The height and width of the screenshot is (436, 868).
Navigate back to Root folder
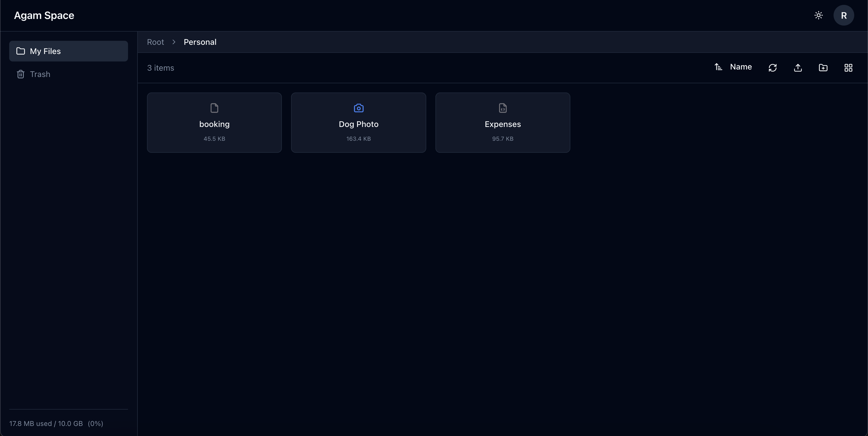pyautogui.click(x=155, y=42)
